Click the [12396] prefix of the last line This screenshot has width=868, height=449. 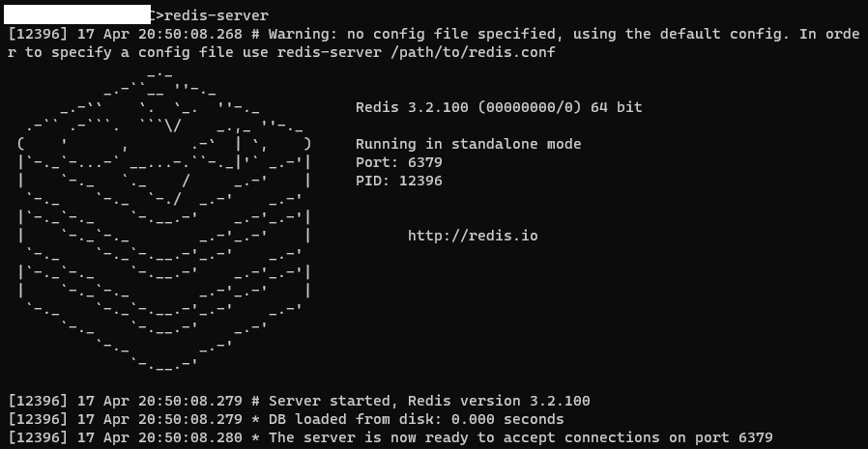point(39,438)
